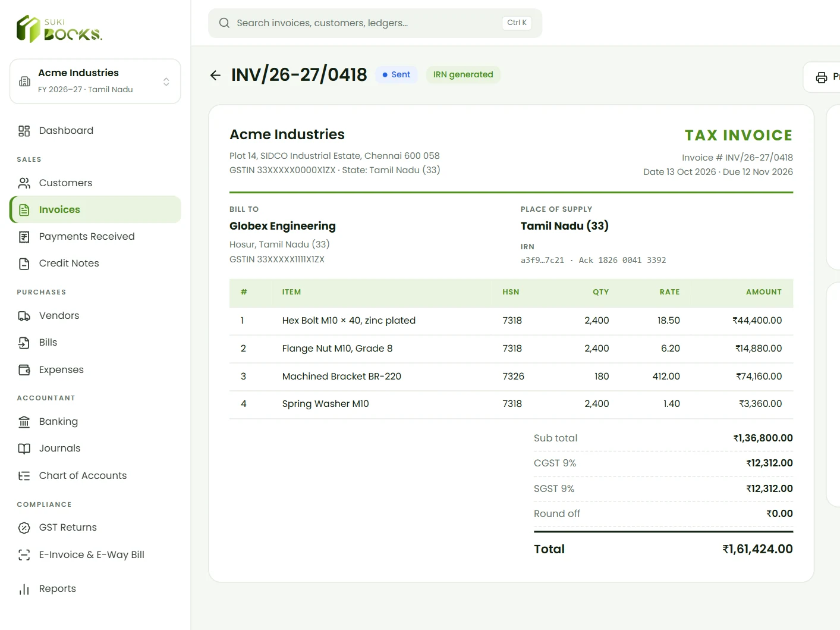
Task: Click the Expenses wallet icon
Action: click(24, 370)
